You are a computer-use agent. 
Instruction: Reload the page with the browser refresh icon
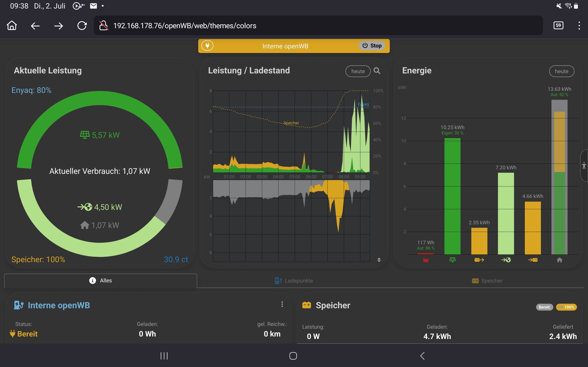[82, 26]
